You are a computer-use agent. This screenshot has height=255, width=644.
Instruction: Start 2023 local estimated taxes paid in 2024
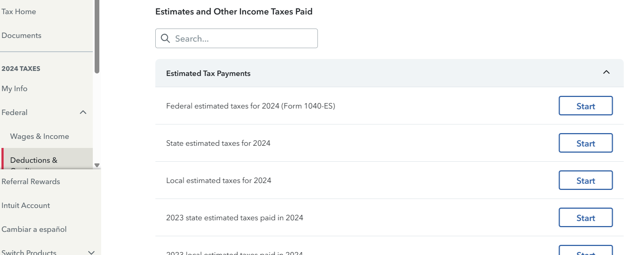pyautogui.click(x=585, y=250)
